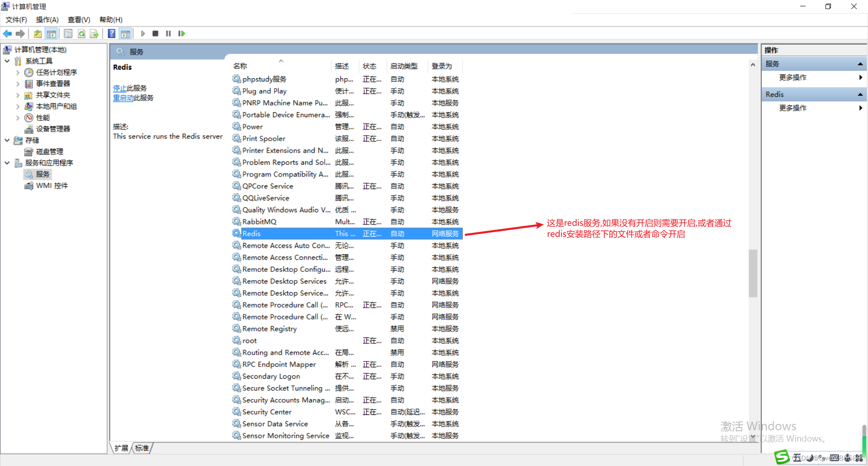Screen dimensions: 868x466
Task: Select the Remote Registry service row
Action: pyautogui.click(x=347, y=328)
